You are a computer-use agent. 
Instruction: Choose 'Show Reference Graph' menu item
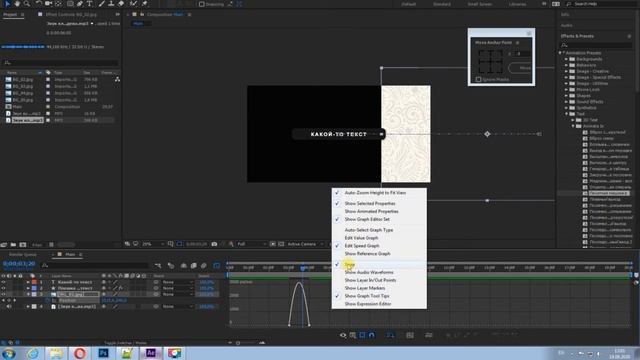367,253
